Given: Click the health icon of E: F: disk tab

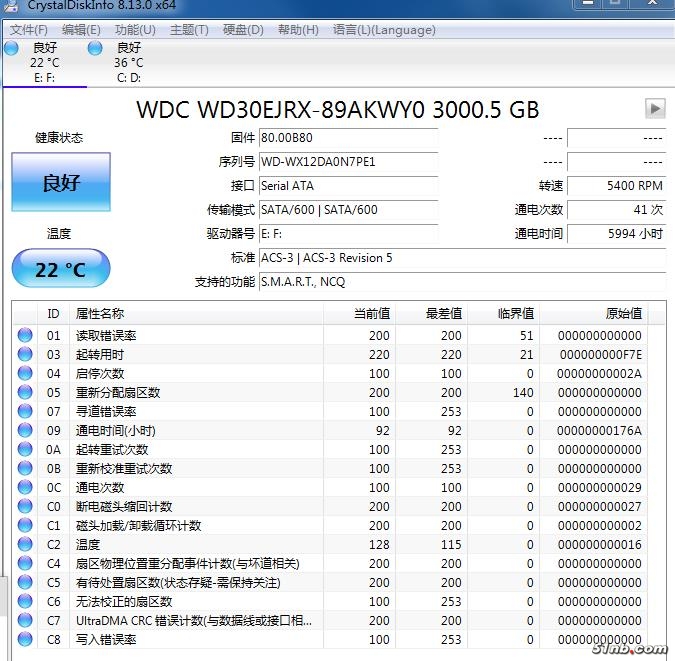Looking at the screenshot, I should pos(11,48).
